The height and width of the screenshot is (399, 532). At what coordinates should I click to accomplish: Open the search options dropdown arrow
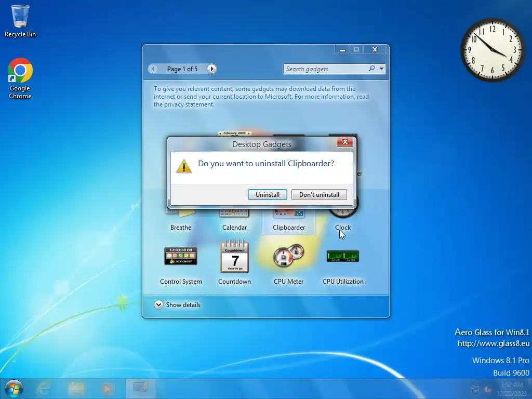(382, 69)
